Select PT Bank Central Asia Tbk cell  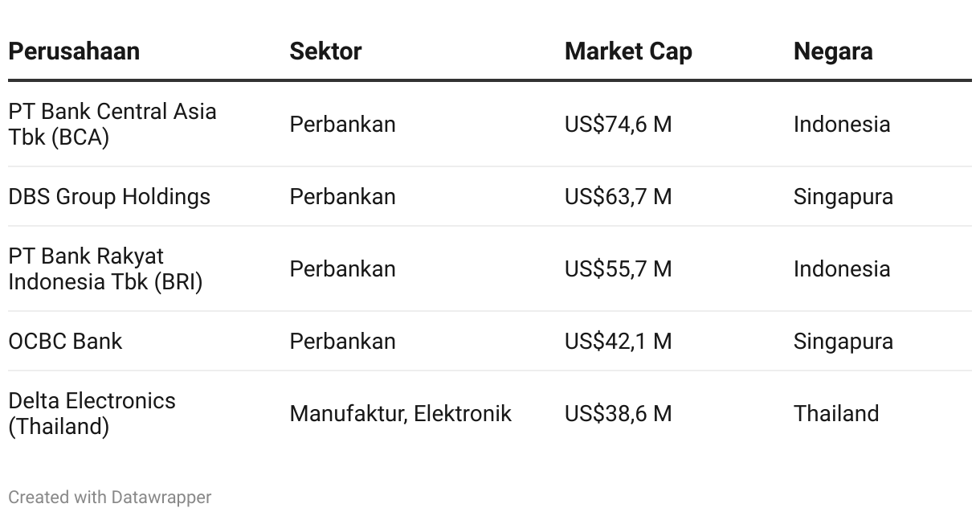[x=112, y=124]
